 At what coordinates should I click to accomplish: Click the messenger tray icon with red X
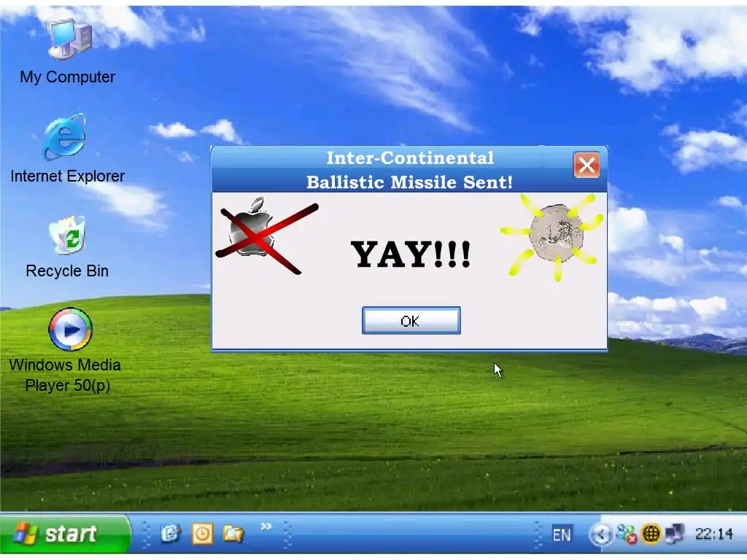(627, 534)
